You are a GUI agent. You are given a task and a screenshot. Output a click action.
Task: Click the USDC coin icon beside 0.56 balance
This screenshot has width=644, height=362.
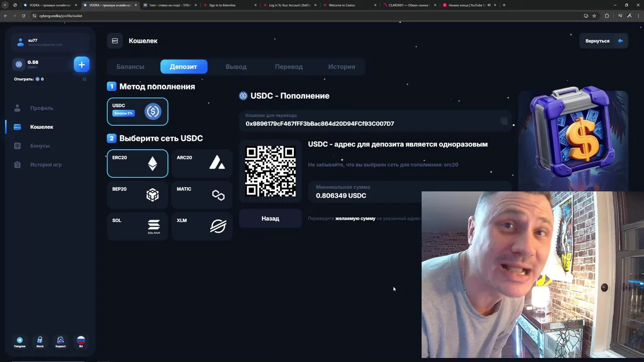(x=19, y=64)
